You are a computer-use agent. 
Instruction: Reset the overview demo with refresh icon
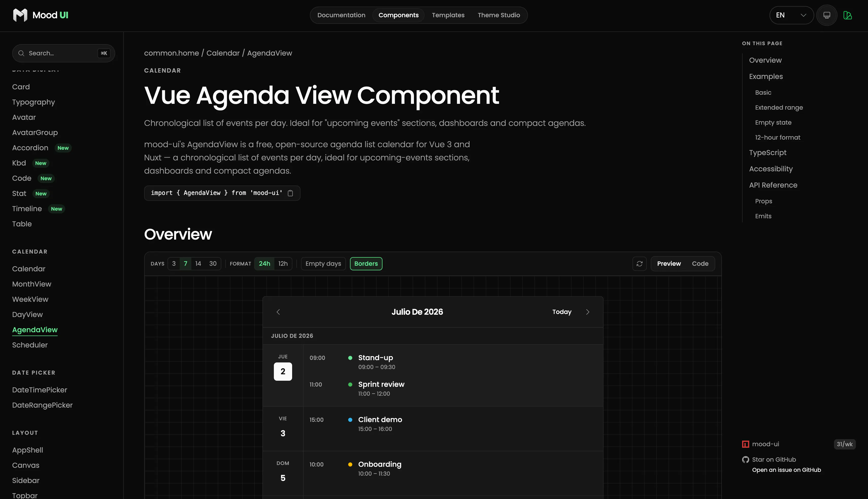[x=639, y=263]
